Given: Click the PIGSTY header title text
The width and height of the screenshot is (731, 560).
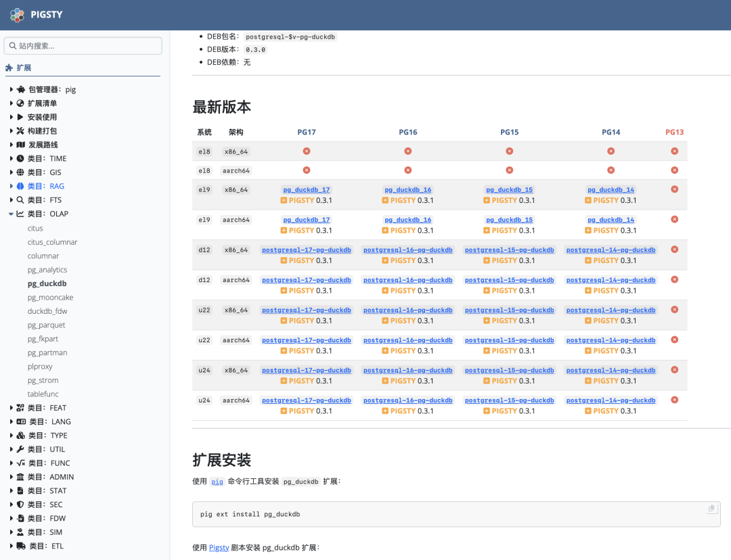Looking at the screenshot, I should coord(47,15).
